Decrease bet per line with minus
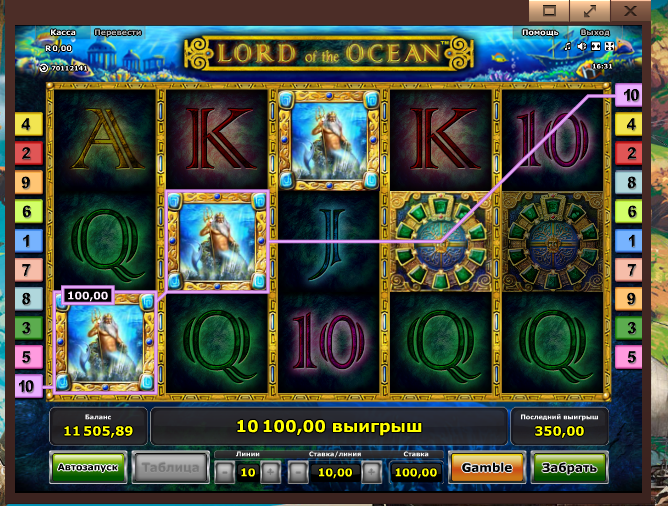This screenshot has height=506, width=668. click(x=298, y=472)
